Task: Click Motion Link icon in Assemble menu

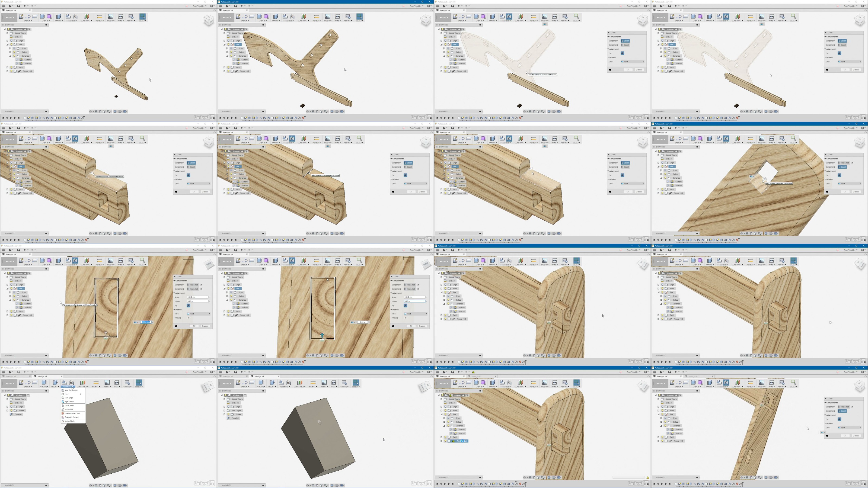Action: coord(63,410)
